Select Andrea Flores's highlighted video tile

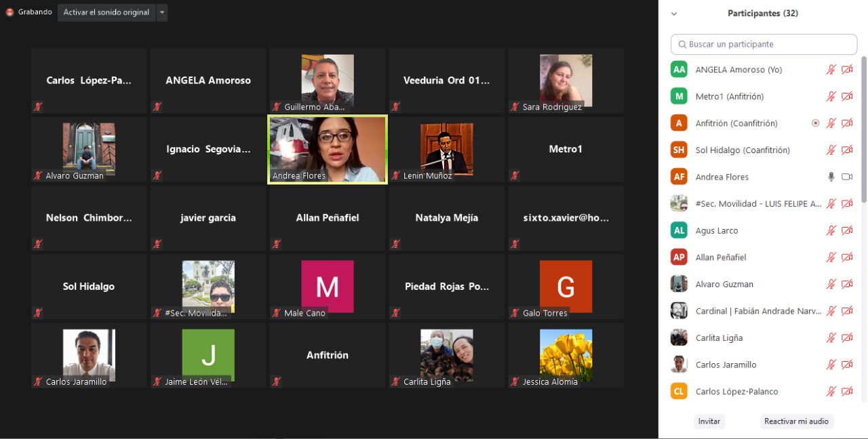(328, 149)
